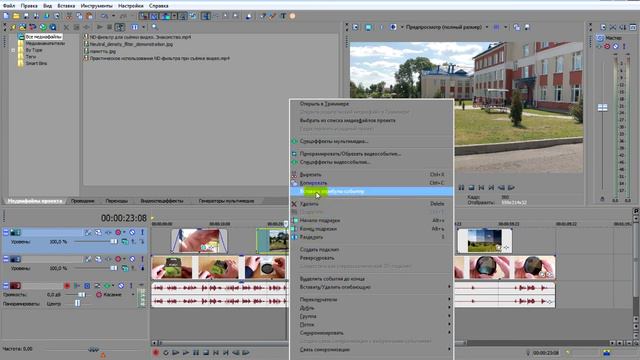Click the Open folder icon in toolbar
Viewport: 640px width, 360px height.
pyautogui.click(x=16, y=16)
